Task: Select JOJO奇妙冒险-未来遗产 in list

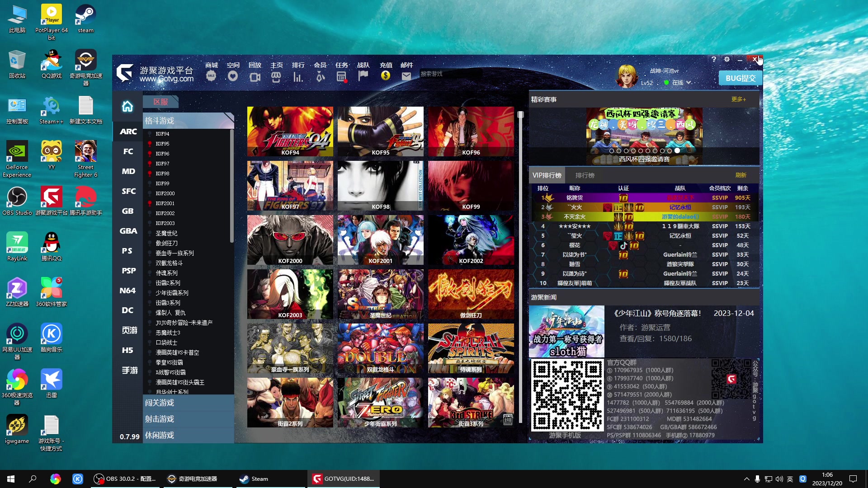Action: tap(184, 323)
